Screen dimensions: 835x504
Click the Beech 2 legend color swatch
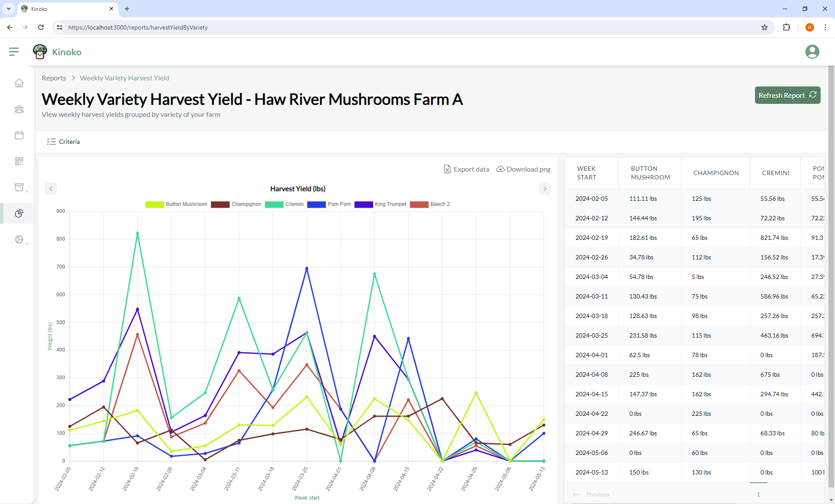pos(419,204)
